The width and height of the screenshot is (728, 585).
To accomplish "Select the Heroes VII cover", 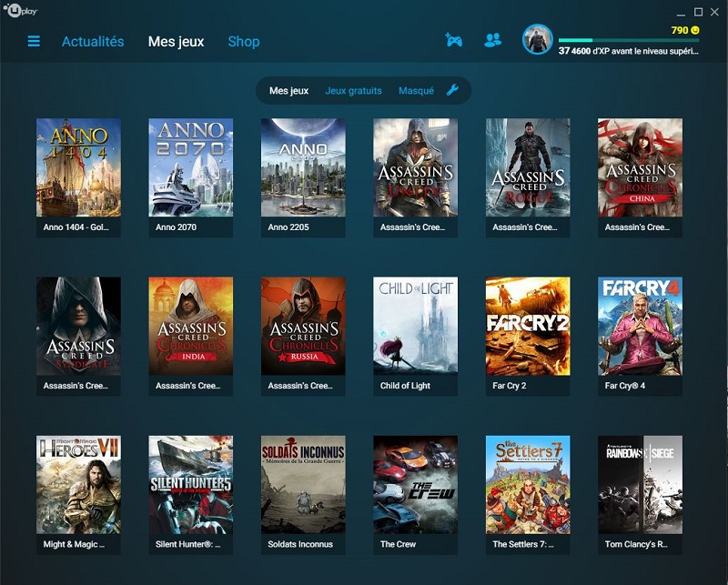I will click(78, 485).
